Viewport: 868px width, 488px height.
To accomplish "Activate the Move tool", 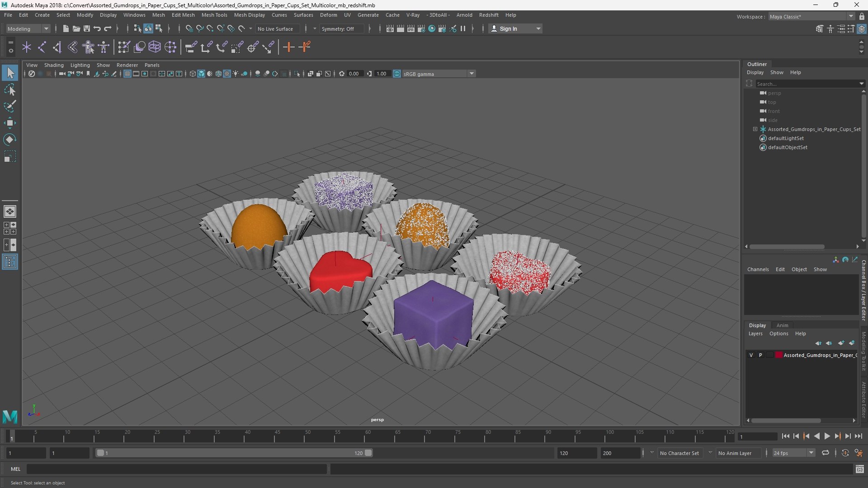I will pyautogui.click(x=10, y=123).
